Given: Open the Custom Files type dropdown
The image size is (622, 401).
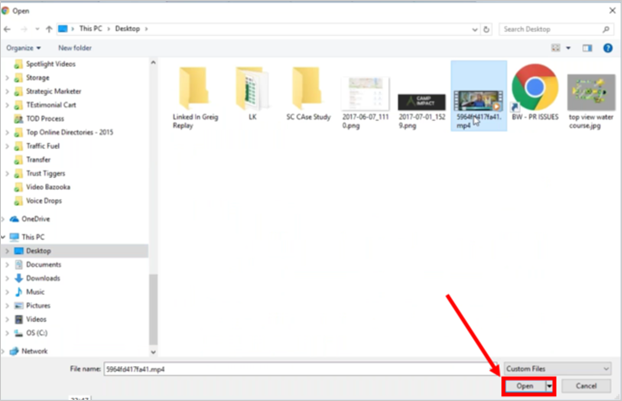Looking at the screenshot, I should pos(558,368).
